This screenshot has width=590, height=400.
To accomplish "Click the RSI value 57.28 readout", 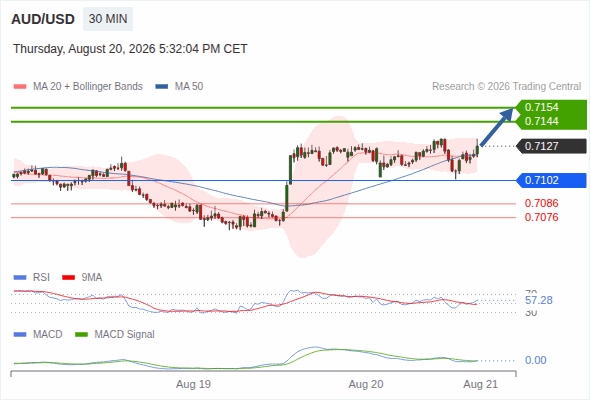I will click(539, 301).
